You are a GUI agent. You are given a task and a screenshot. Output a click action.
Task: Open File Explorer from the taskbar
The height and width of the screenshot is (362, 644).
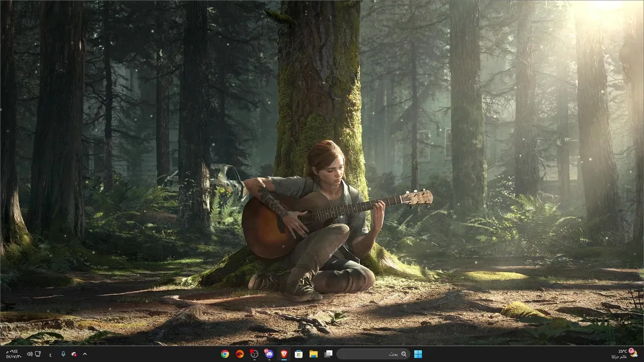pyautogui.click(x=313, y=354)
